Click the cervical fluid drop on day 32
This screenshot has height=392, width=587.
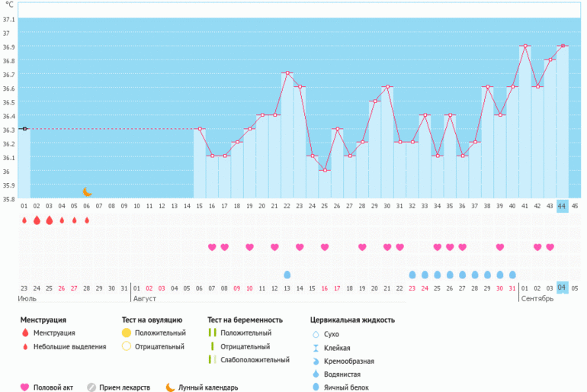point(412,275)
